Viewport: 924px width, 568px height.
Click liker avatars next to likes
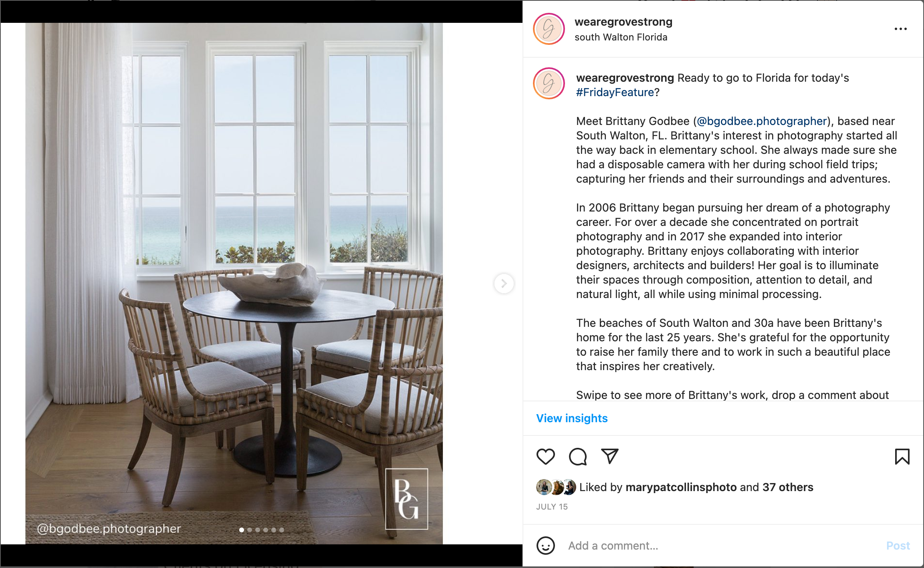pyautogui.click(x=556, y=487)
